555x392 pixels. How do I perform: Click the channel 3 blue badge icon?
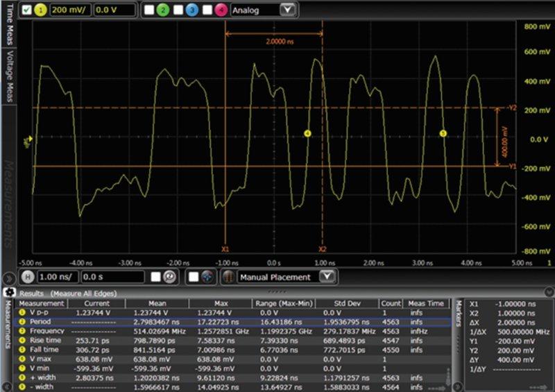(x=192, y=10)
